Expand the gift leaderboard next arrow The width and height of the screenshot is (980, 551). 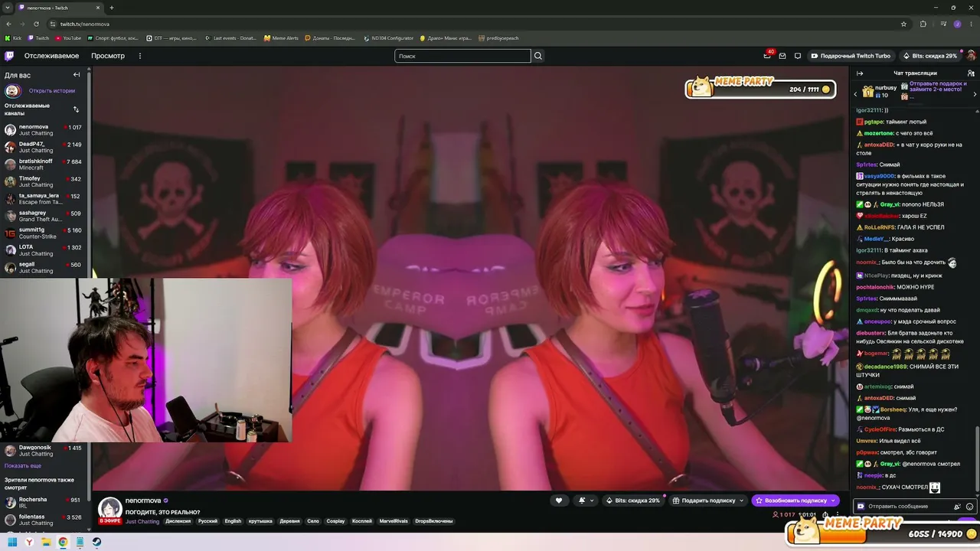[975, 93]
